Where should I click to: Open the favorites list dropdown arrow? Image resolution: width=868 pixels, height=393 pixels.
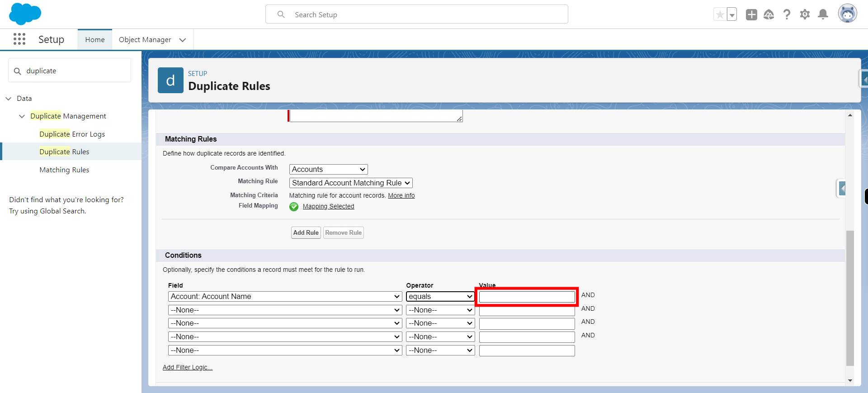tap(731, 14)
